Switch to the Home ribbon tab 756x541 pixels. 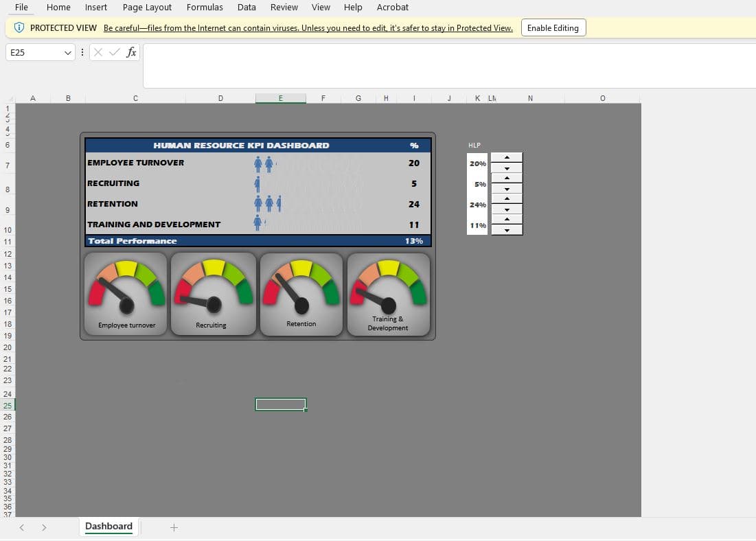click(x=58, y=8)
